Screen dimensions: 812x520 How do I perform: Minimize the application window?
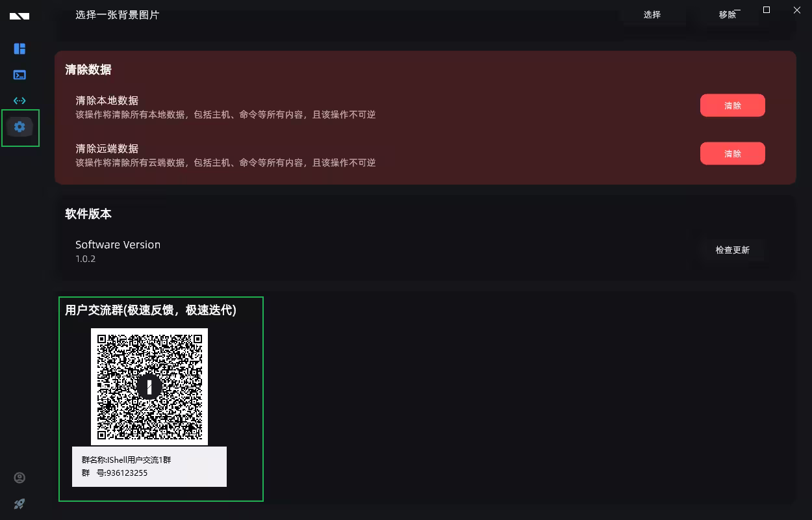pyautogui.click(x=737, y=10)
